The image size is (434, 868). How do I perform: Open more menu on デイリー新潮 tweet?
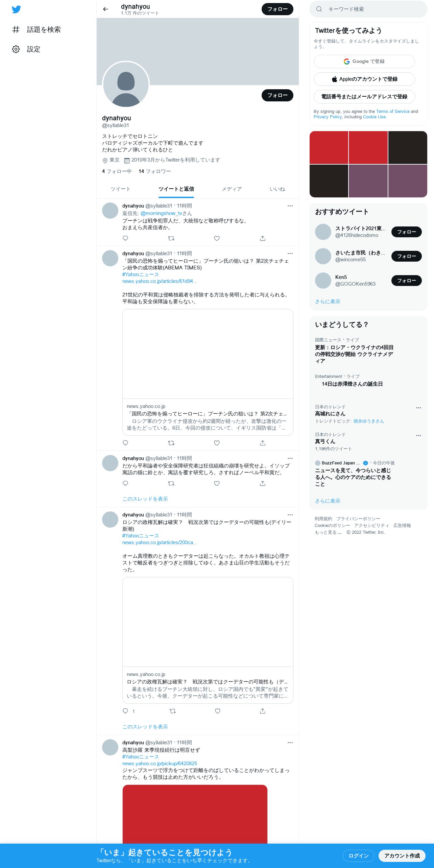click(x=290, y=515)
